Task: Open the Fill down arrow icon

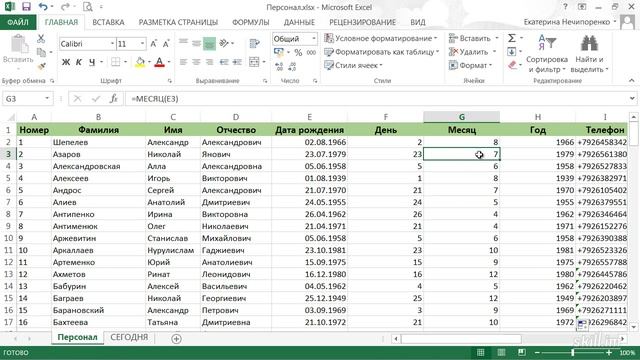Action: tap(512, 51)
